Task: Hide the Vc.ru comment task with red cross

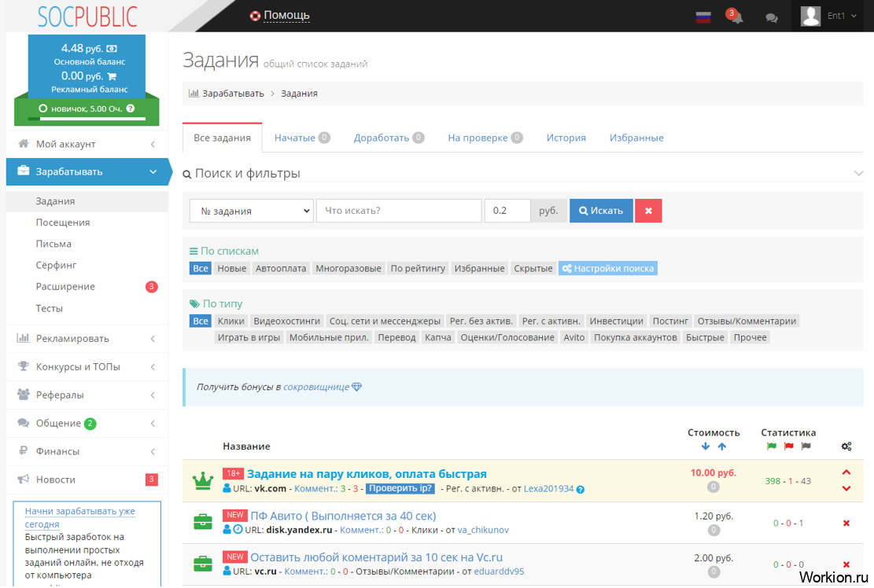Action: click(x=846, y=564)
